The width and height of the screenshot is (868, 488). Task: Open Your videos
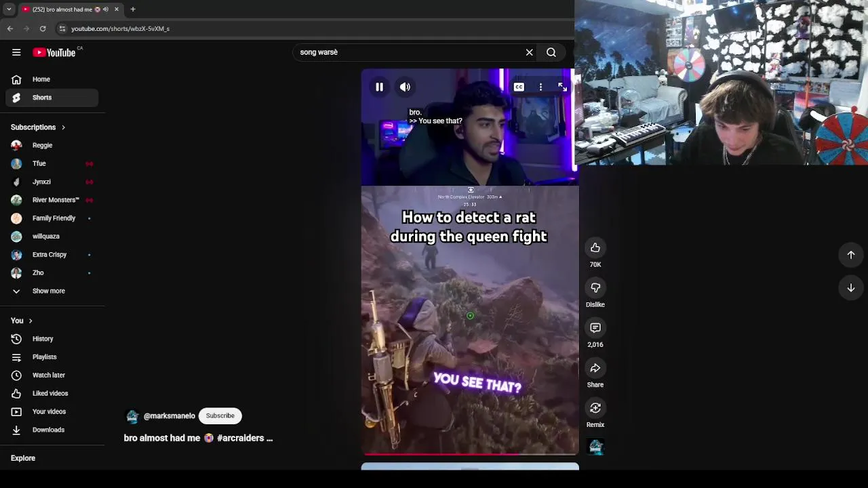pyautogui.click(x=52, y=411)
